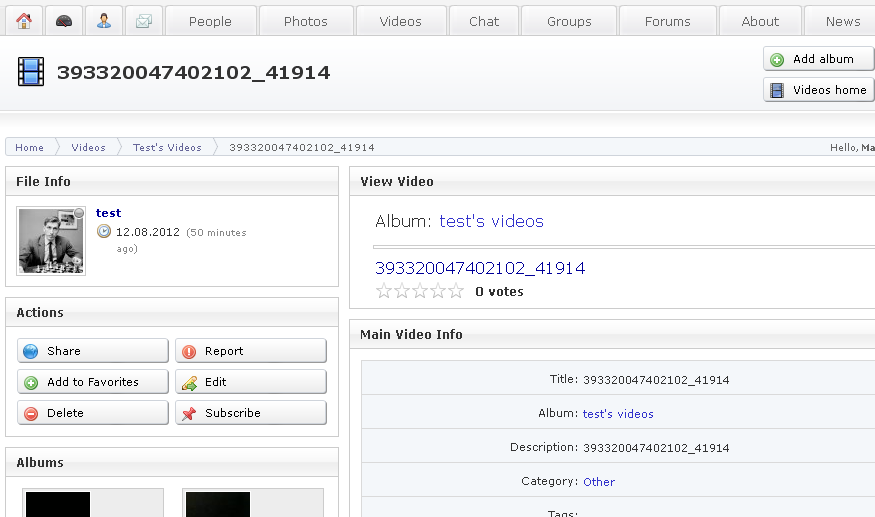Go to the Groups tab
The image size is (875, 517).
click(x=569, y=21)
